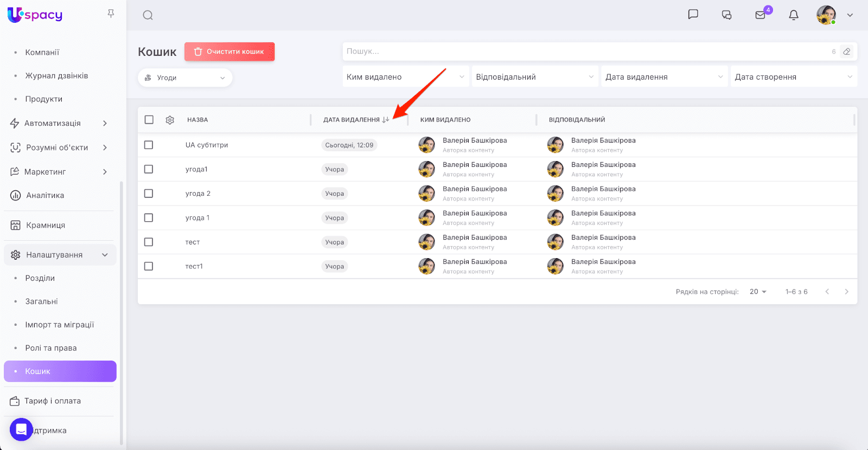Clear search with the eraser icon

pos(846,52)
